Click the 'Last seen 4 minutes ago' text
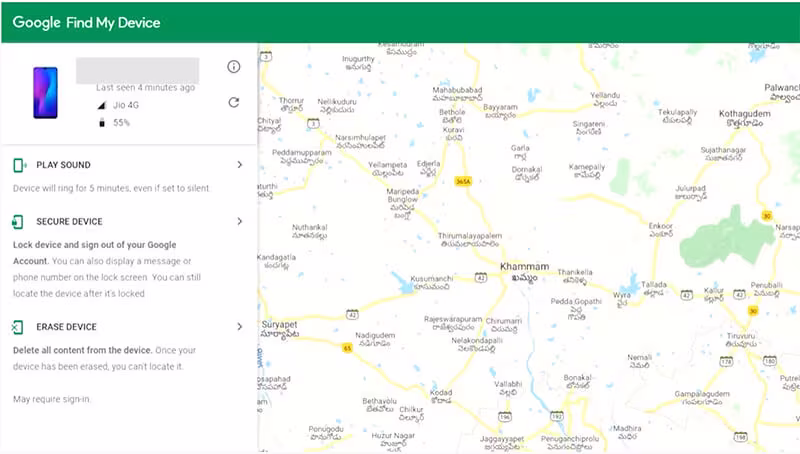The width and height of the screenshot is (800, 454). 145,88
